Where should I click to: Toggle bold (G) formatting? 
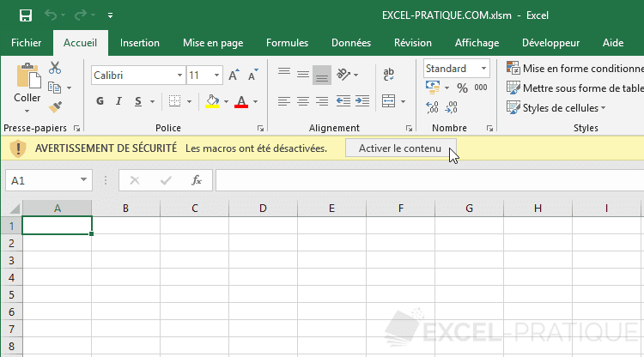[x=100, y=101]
